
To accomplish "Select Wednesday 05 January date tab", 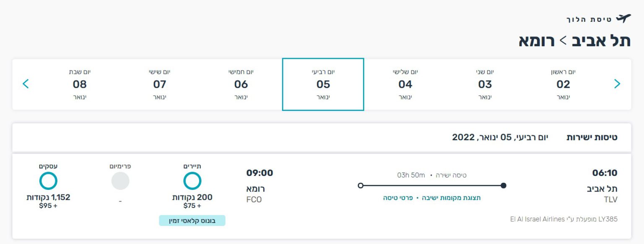I will pyautogui.click(x=323, y=84).
